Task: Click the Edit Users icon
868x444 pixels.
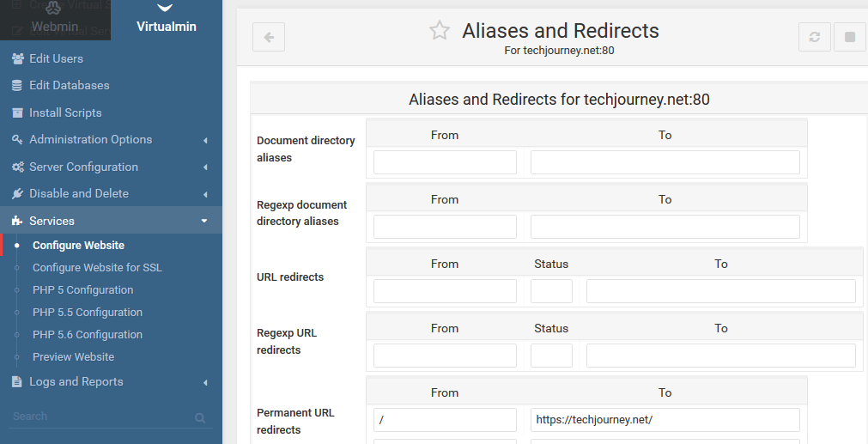Action: 18,58
